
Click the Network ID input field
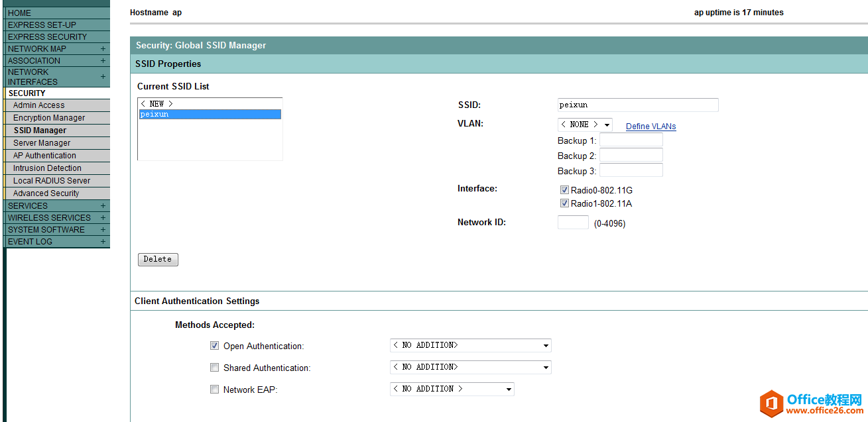(572, 223)
